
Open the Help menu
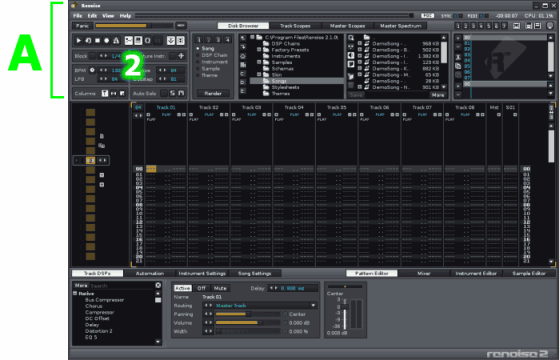[125, 16]
